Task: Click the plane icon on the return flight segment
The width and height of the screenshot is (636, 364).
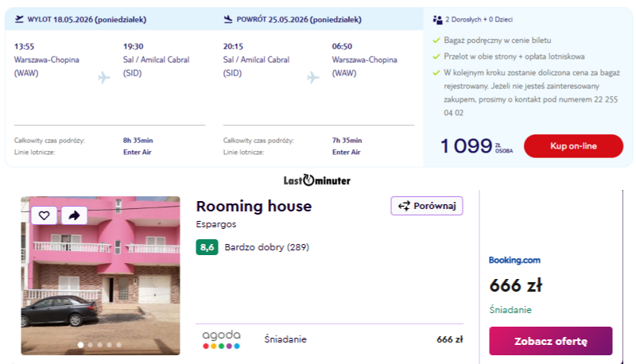Action: pos(312,77)
